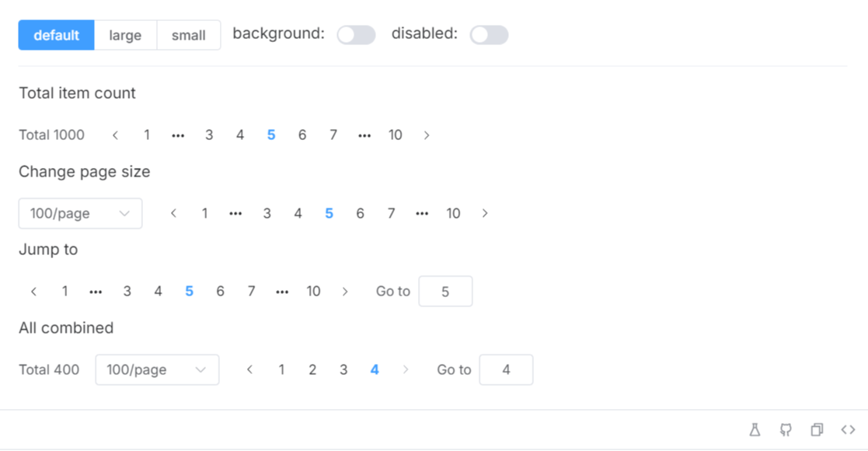Go to page 2 in All combined pagination
This screenshot has width=868, height=451.
pos(312,370)
